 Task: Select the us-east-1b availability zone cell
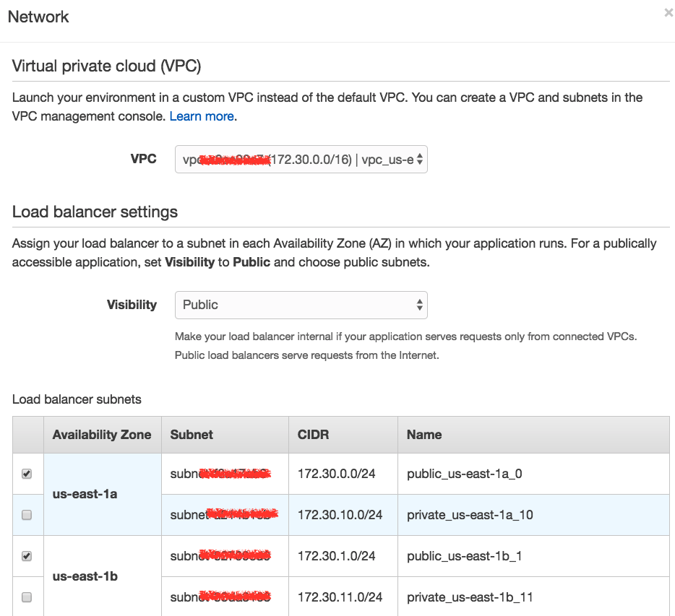click(103, 576)
